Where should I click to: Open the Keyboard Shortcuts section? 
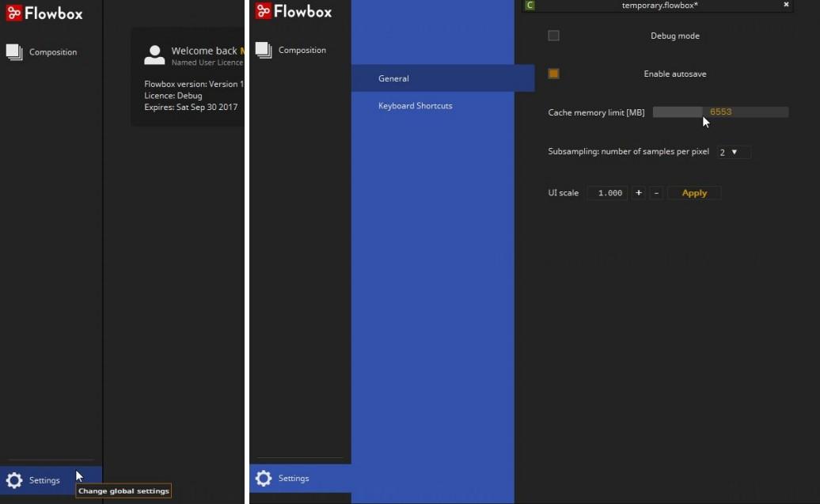pos(416,105)
